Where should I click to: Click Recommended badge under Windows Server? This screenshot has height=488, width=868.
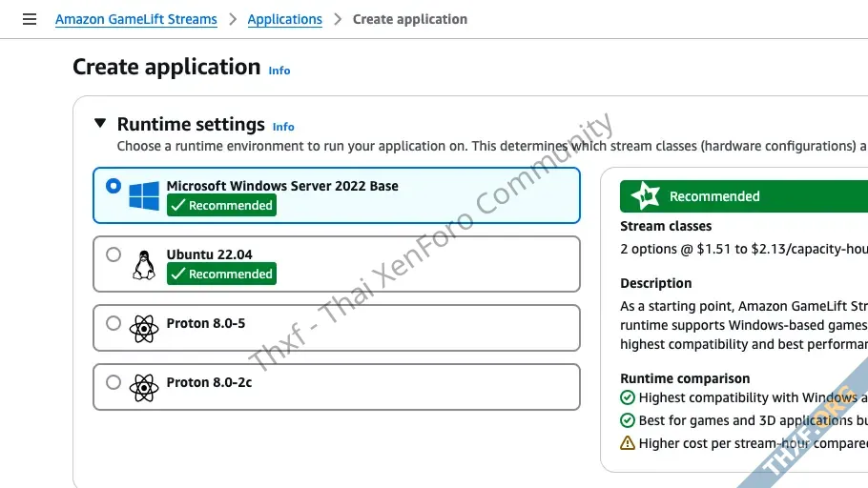(x=221, y=205)
